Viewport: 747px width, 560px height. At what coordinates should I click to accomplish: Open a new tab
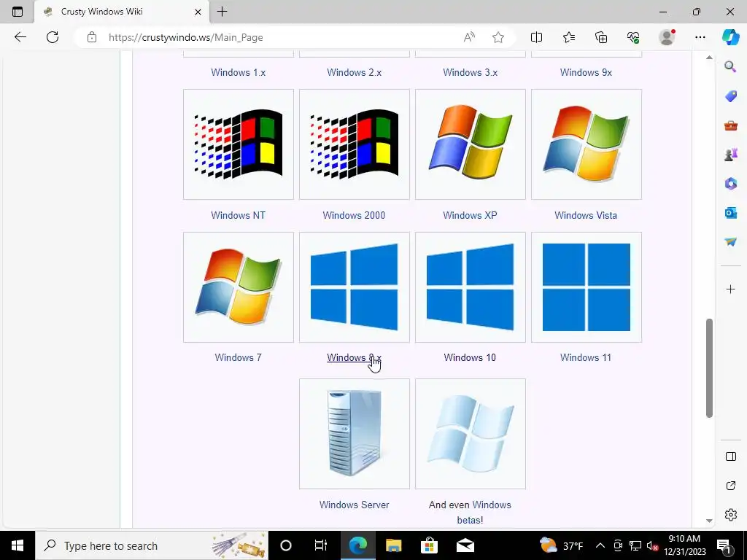tap(222, 12)
